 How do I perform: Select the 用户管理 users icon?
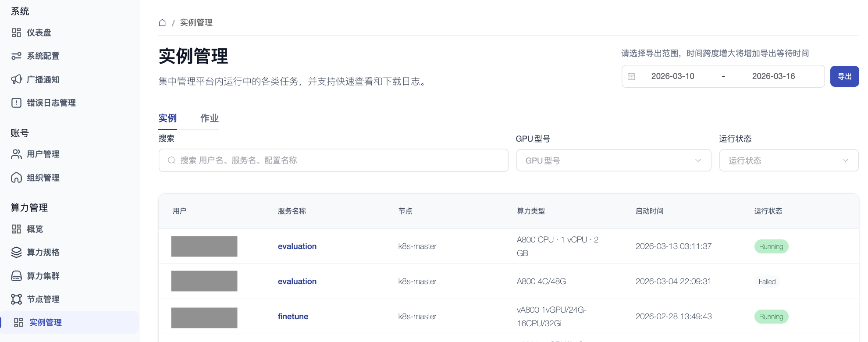[16, 154]
